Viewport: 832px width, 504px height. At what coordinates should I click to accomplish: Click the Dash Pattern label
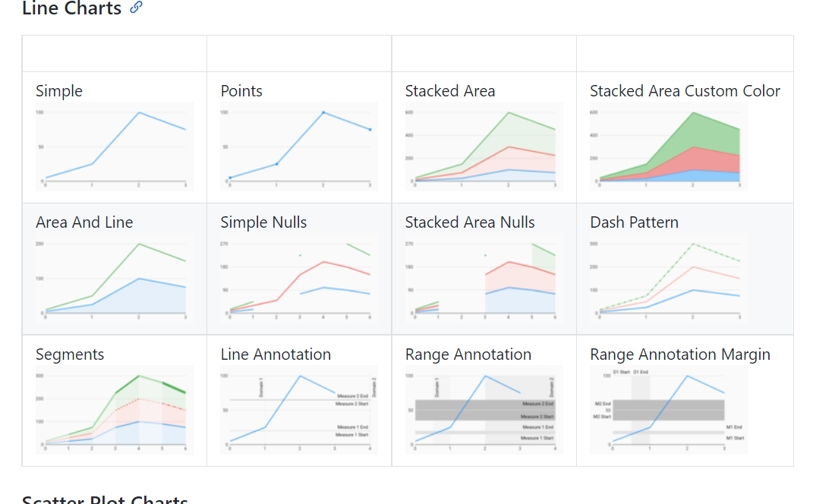pos(635,222)
